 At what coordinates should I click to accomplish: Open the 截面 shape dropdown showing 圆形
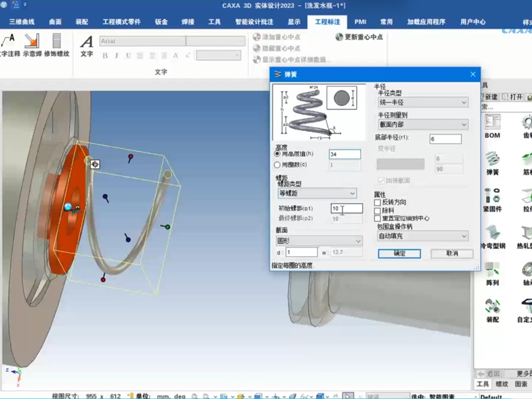point(319,241)
